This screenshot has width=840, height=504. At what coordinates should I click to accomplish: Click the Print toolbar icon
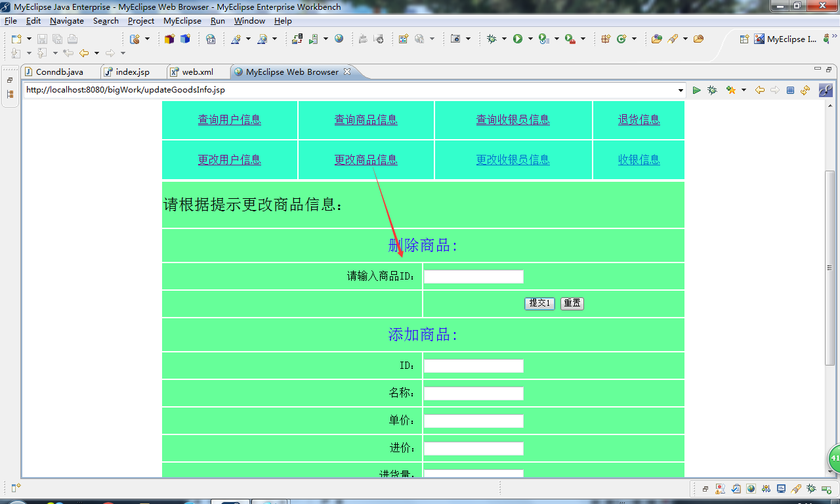[x=72, y=39]
